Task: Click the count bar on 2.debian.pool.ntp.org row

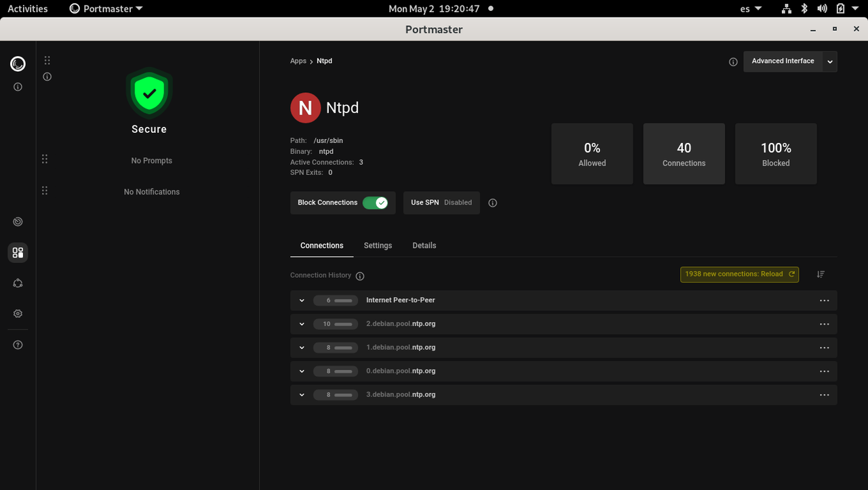Action: 336,324
